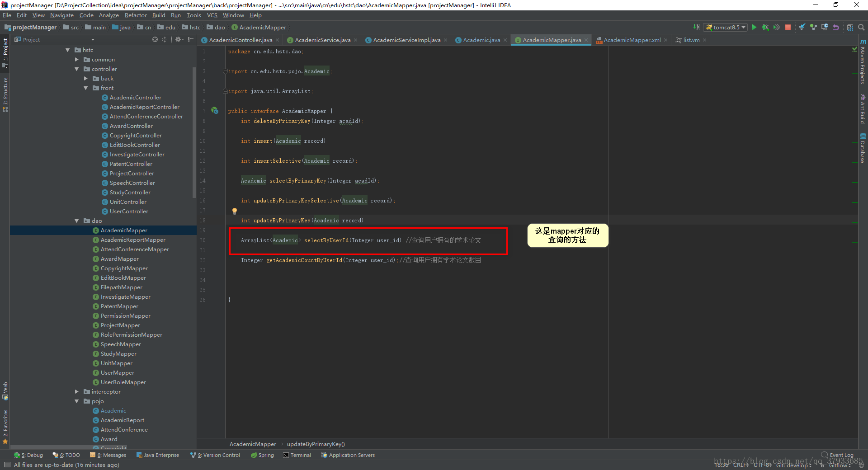Select UserController in project tree
Screen dimensions: 868x470
129,211
